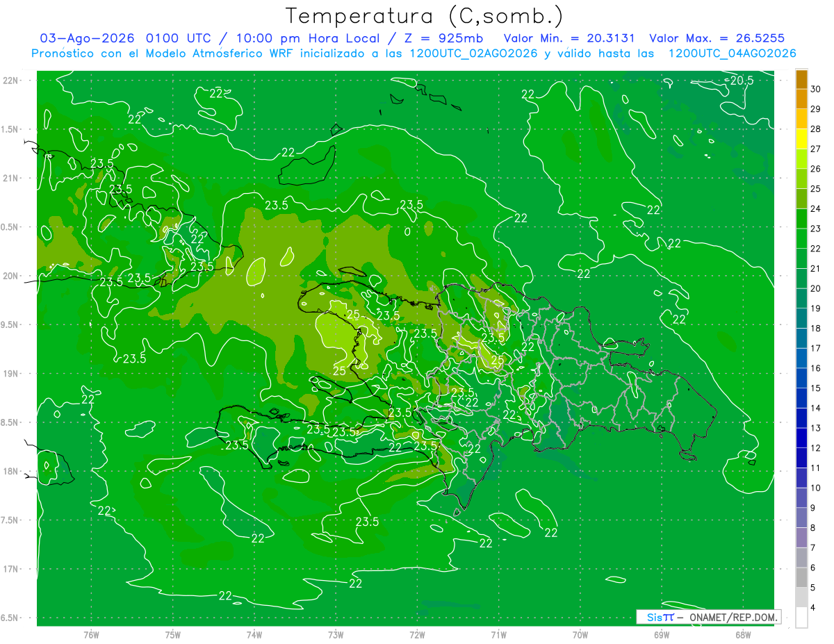This screenshot has width=834, height=644.
Task: Click the color swatch between 19 and 20
Action: point(801,299)
